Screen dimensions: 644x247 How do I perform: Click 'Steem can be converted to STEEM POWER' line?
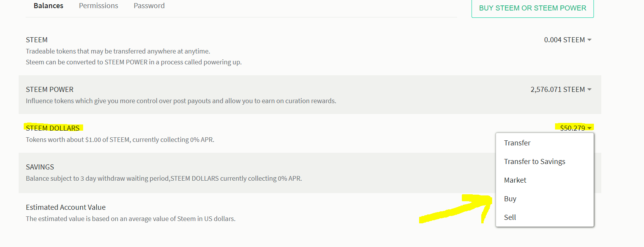tap(134, 62)
